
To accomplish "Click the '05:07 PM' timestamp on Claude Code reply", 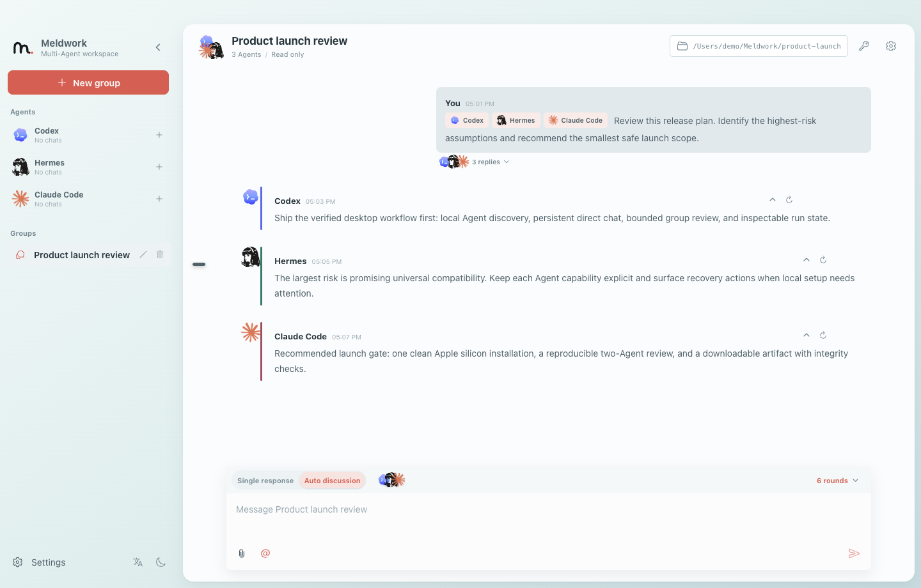I will click(347, 337).
